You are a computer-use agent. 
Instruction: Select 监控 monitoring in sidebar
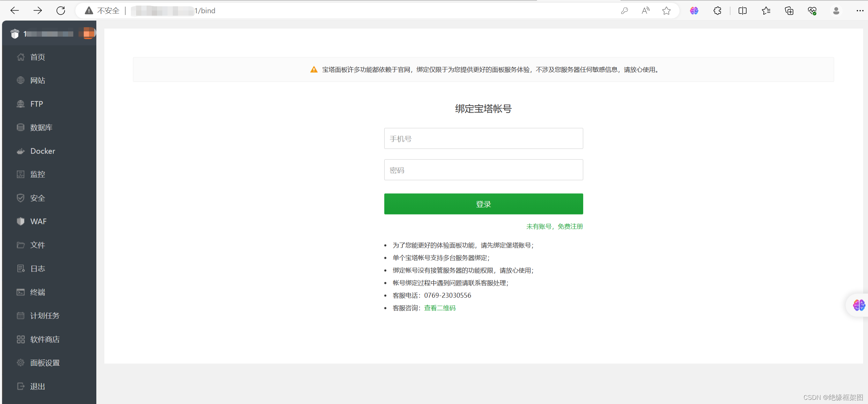coord(37,174)
